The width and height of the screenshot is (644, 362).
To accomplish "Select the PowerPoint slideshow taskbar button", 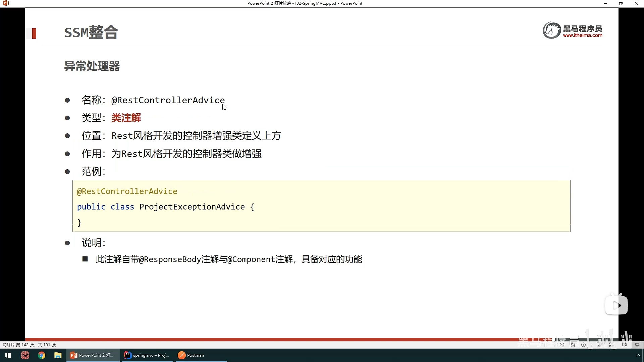I will click(93, 355).
